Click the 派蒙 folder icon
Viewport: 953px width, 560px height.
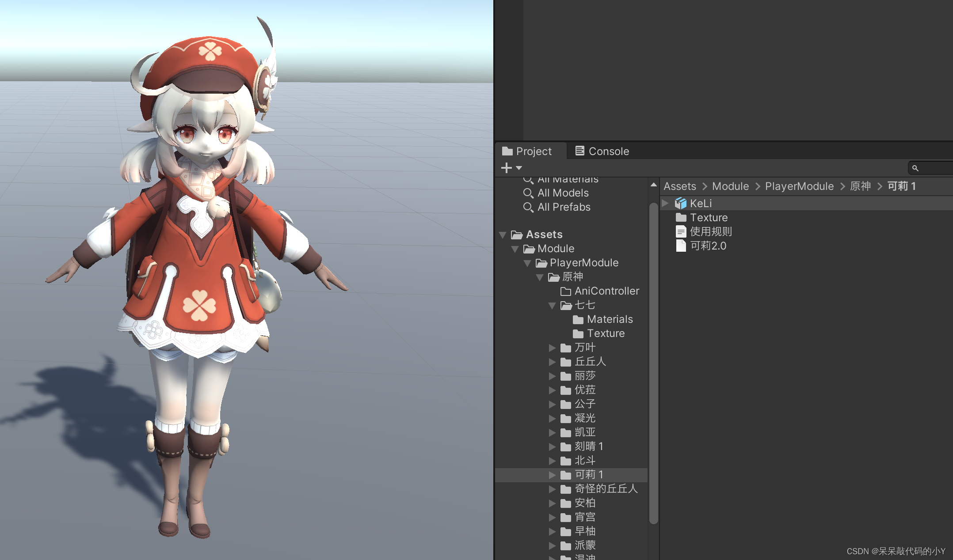tap(566, 545)
